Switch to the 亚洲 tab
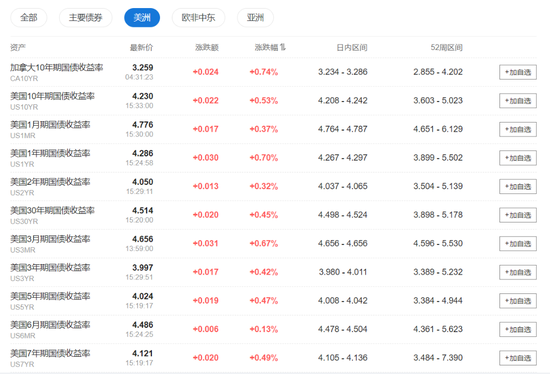 (x=255, y=18)
